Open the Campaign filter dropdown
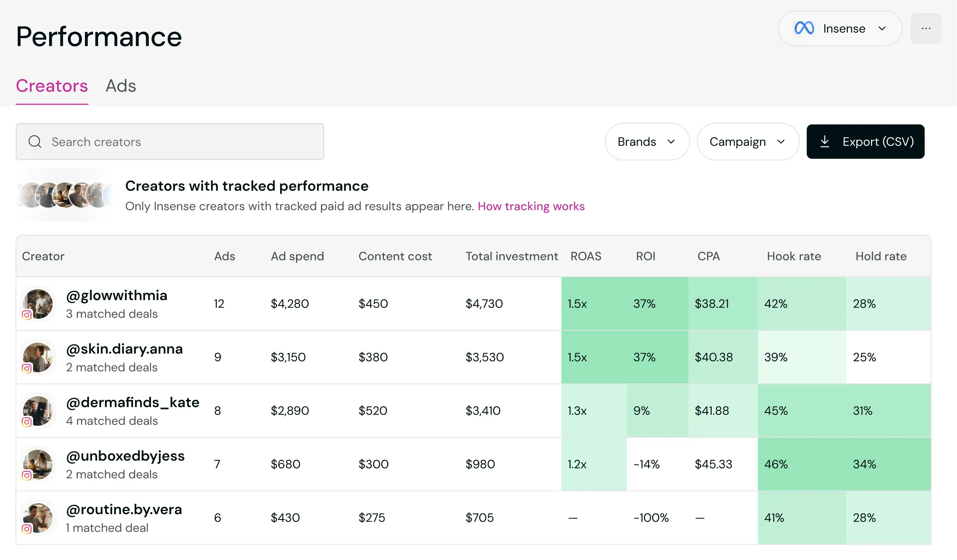 (748, 142)
